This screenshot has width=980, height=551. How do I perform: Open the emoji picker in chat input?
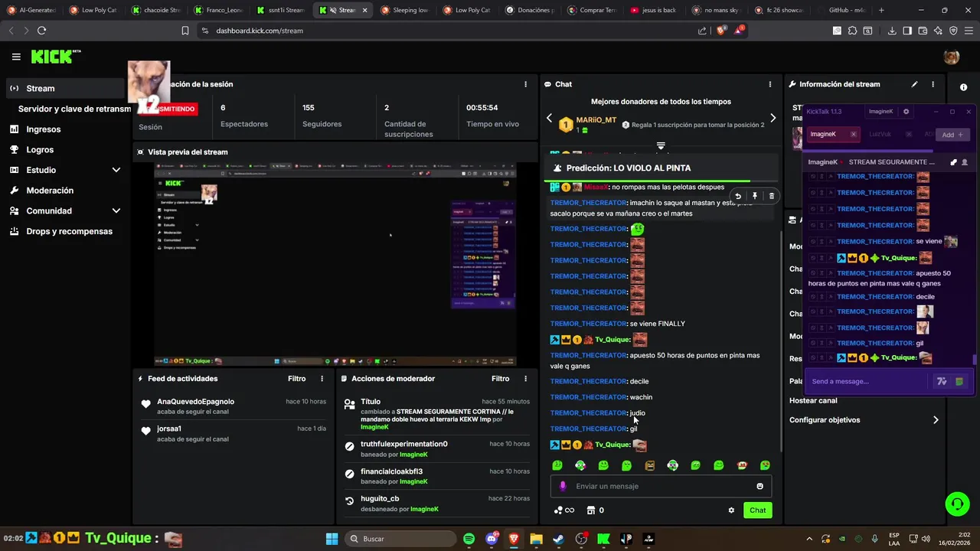point(759,486)
